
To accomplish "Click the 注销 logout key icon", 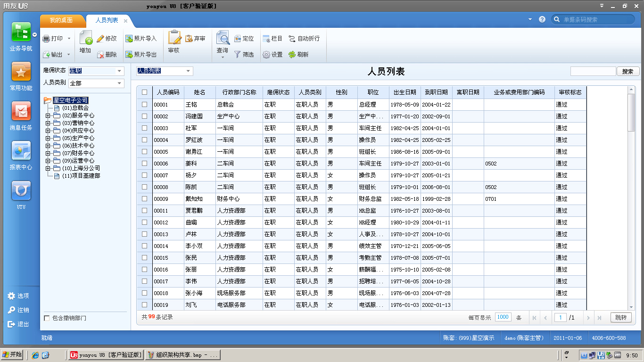I will (12, 310).
